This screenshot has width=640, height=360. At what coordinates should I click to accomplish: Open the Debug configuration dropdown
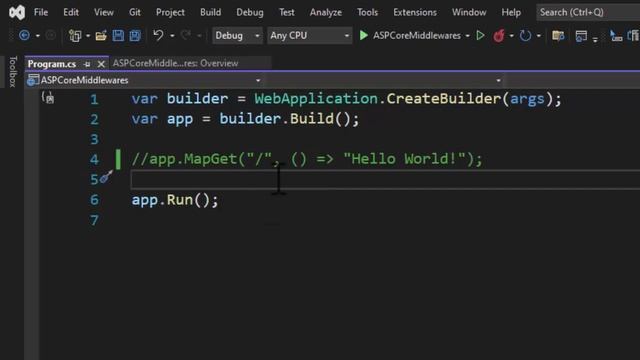pyautogui.click(x=237, y=36)
